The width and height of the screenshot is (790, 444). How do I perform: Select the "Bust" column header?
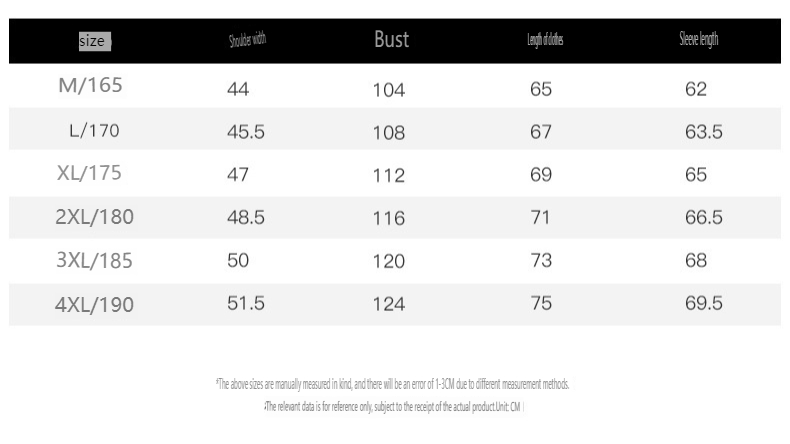point(391,40)
